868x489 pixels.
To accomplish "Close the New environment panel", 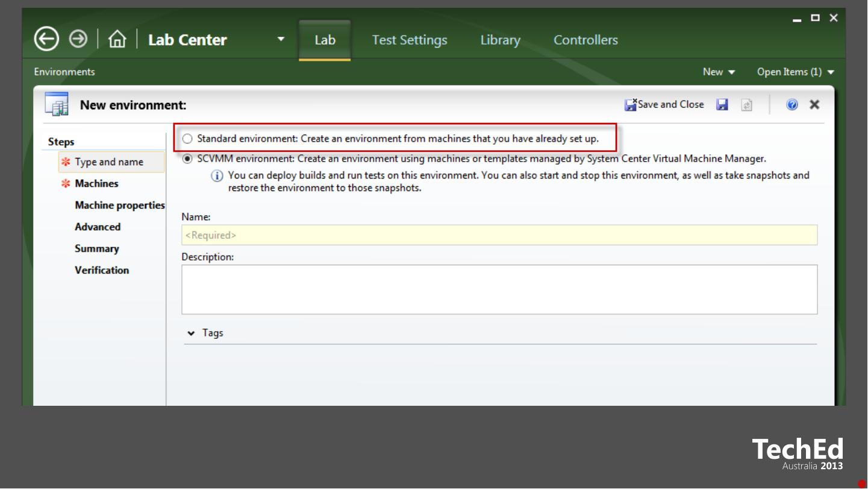I will pyautogui.click(x=814, y=105).
